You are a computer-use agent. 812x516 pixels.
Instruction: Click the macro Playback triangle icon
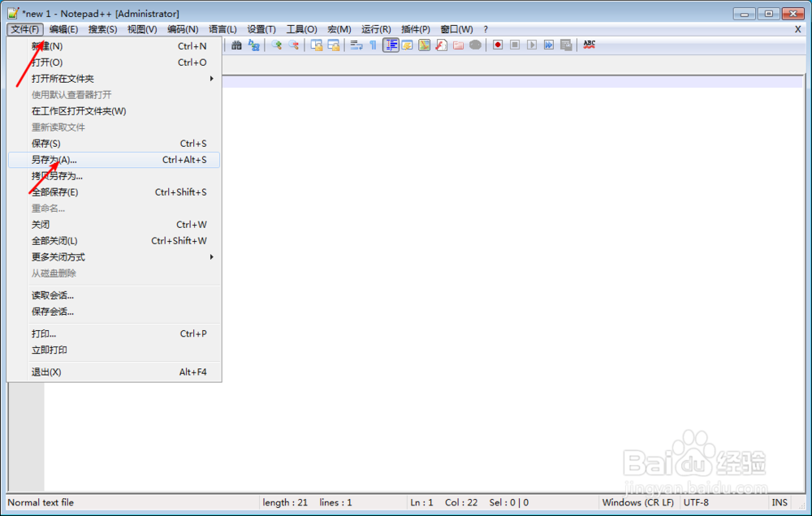coord(532,45)
